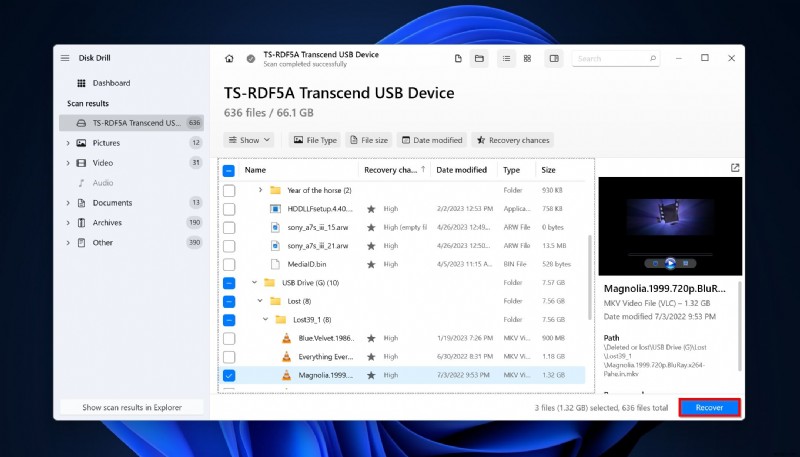Click the Documents category icon
The image size is (800, 457).
point(81,203)
